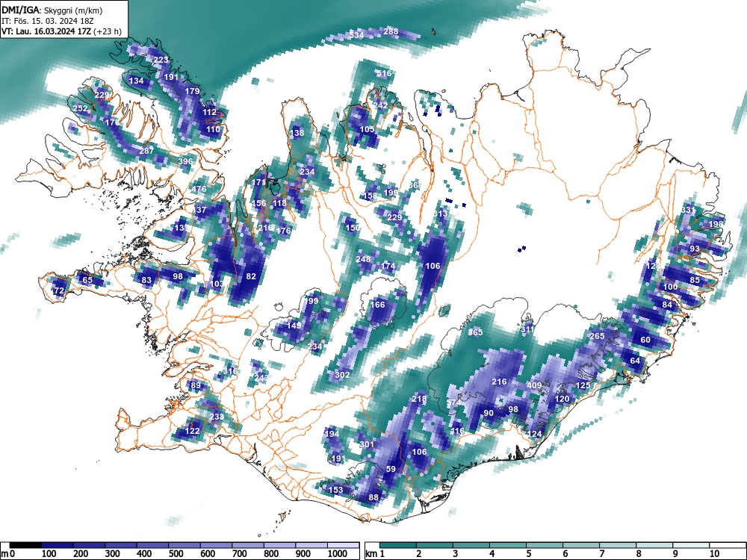The width and height of the screenshot is (747, 560).
Task: Click the map value '174'
Action: (388, 265)
